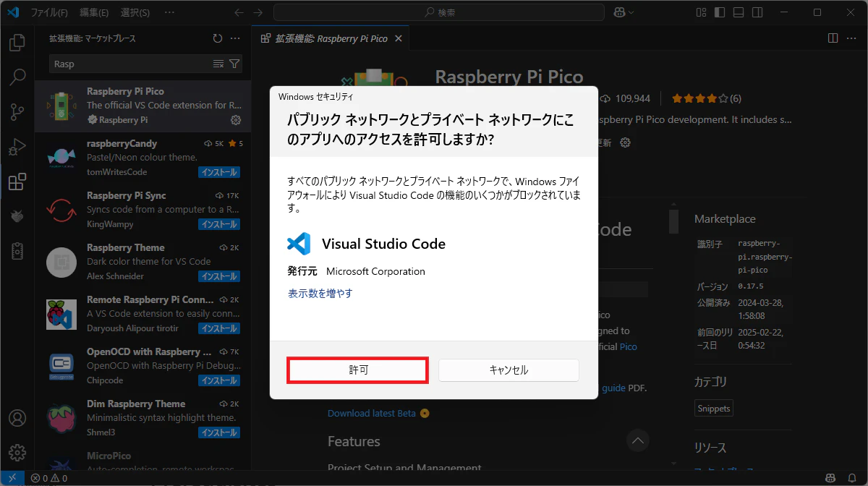
Task: Install Raspberry Pi Sync extension
Action: tap(219, 224)
